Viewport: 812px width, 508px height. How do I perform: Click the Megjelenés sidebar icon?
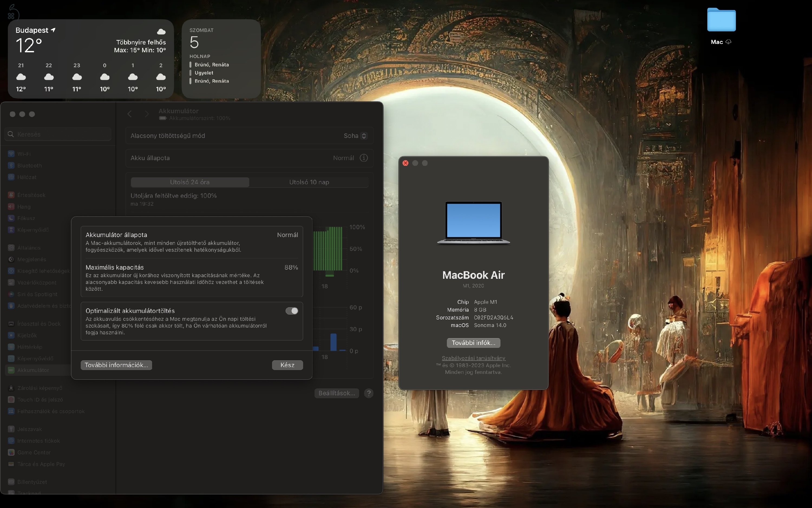tap(11, 259)
